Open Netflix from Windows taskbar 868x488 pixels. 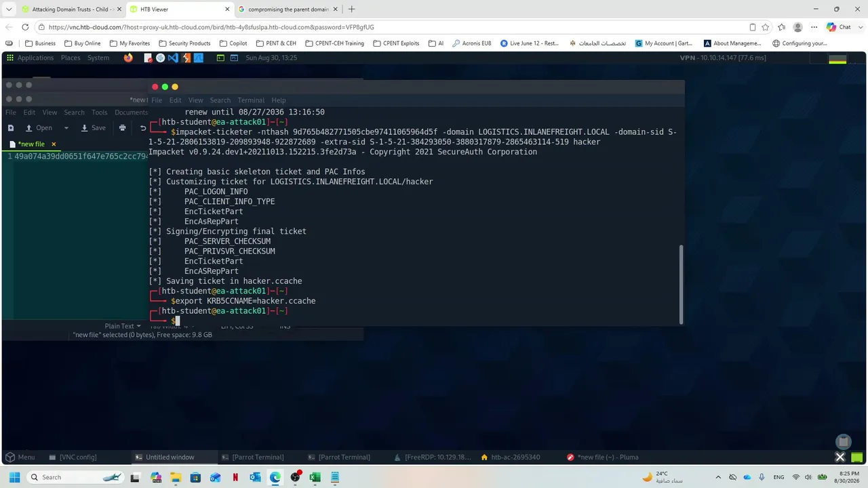click(x=235, y=477)
